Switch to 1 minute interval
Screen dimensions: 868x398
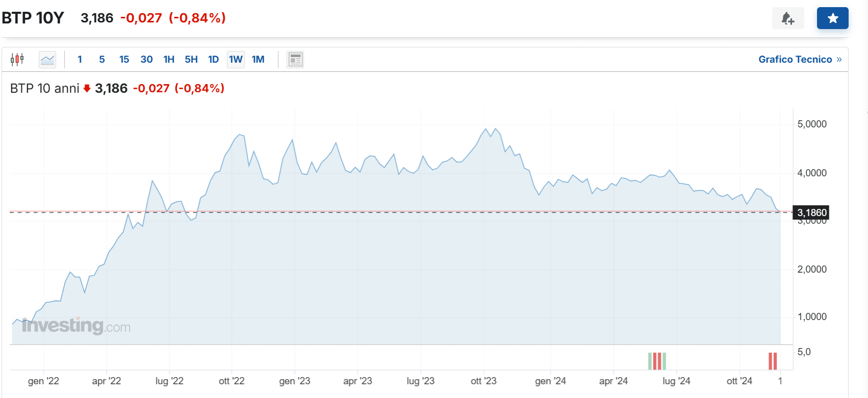click(x=80, y=60)
